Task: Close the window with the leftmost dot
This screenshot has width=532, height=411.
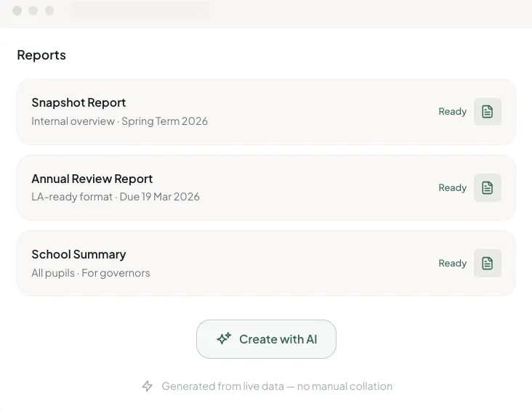Action: tap(17, 11)
